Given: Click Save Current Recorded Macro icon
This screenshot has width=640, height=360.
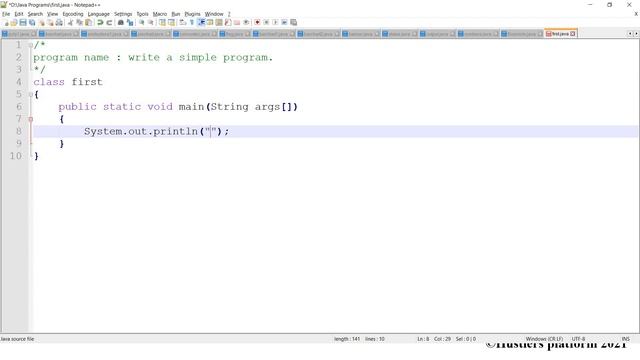Looking at the screenshot, I should tap(293, 23).
